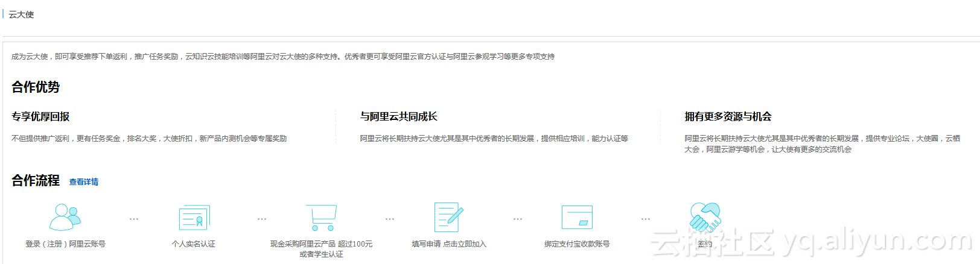Click the 与阿里云共同成长 heading
Screen dimensions: 980x264
[399, 116]
